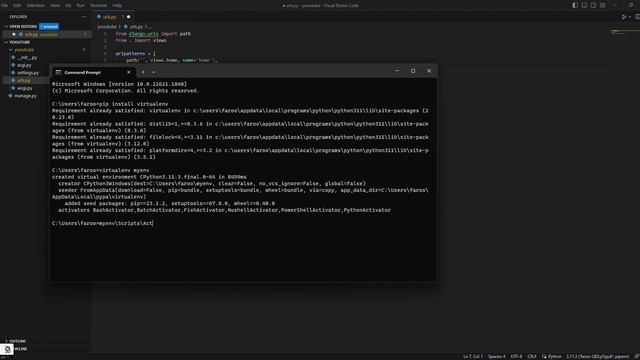This screenshot has height=360, width=640.
Task: Maximize the Command Prompt window
Action: (x=413, y=71)
